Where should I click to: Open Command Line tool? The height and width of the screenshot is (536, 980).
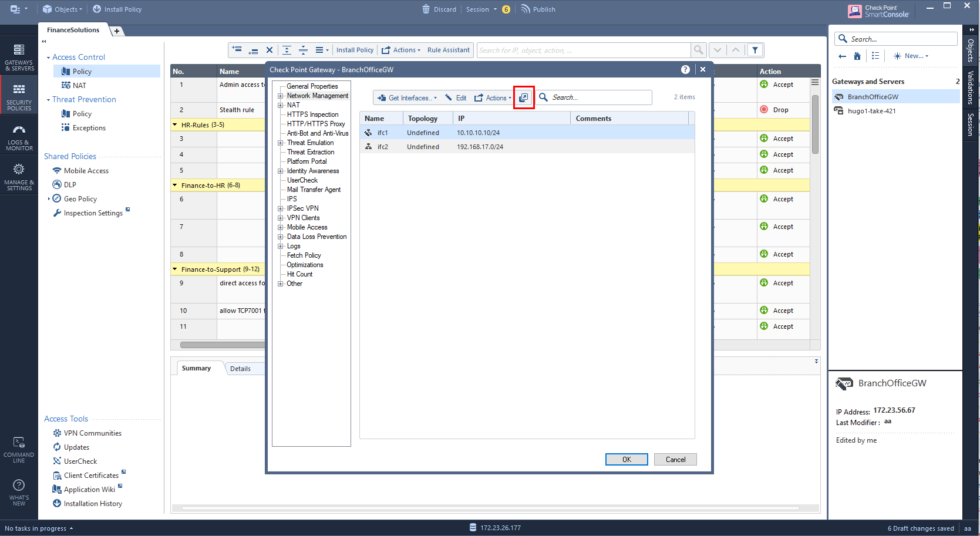point(19,450)
